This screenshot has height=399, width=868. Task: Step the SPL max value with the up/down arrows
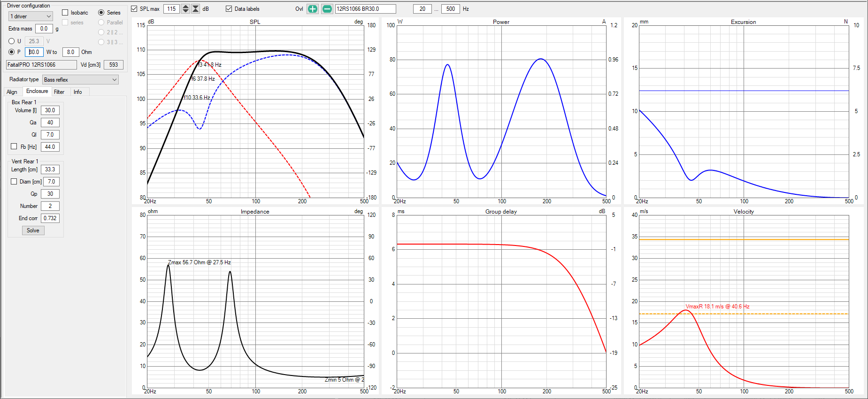point(185,9)
